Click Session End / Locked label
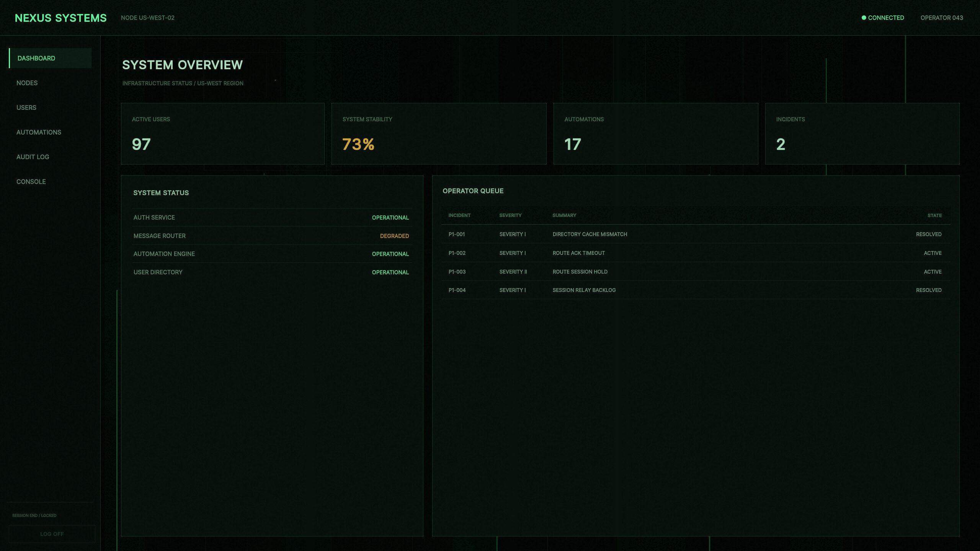Screen dimensions: 980x551 [x=34, y=515]
